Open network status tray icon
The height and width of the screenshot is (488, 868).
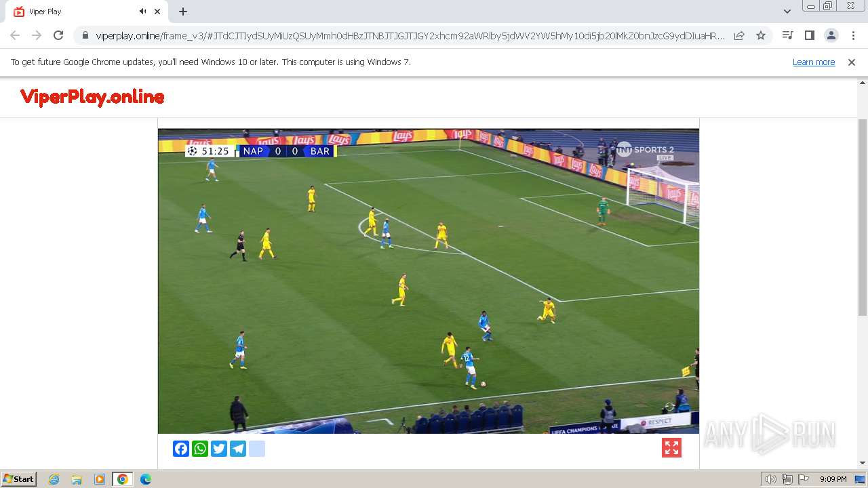[787, 479]
